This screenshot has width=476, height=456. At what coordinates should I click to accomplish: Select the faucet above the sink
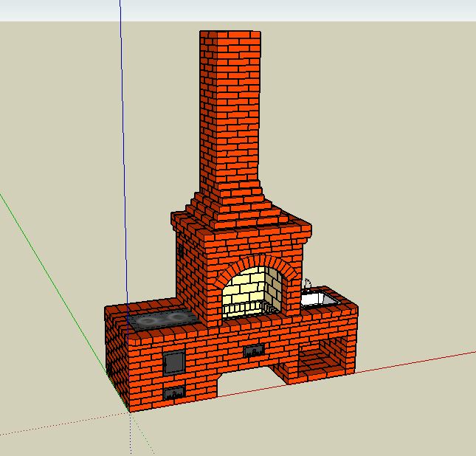pyautogui.click(x=308, y=283)
